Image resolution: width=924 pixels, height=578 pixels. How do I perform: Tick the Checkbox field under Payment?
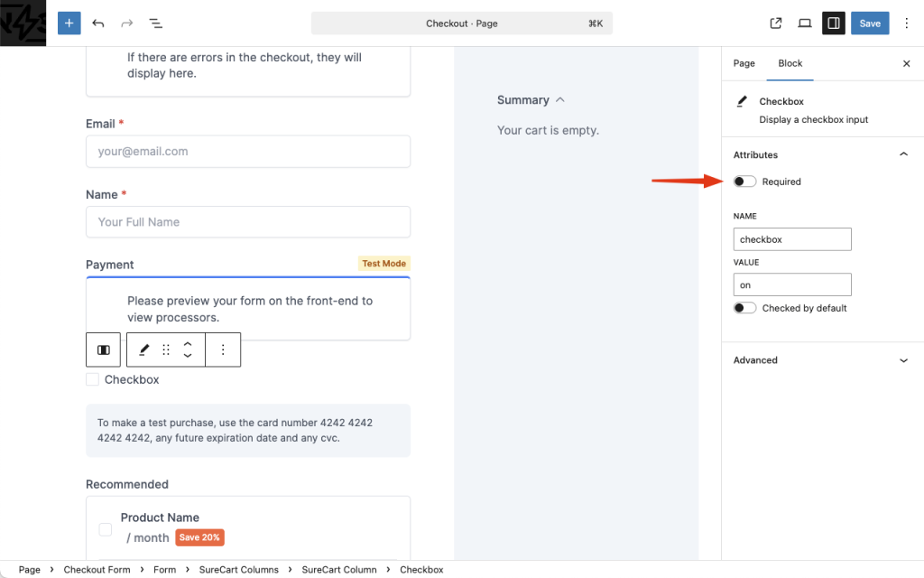tap(92, 379)
